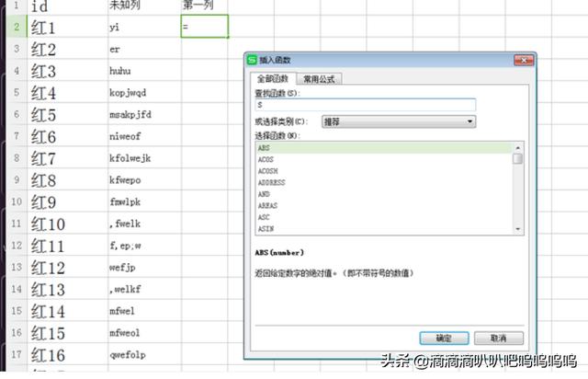Click the WPS logo icon in dialog title
588x379 pixels.
click(252, 60)
